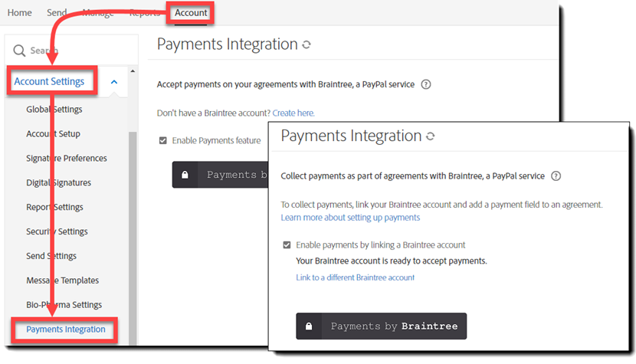
Task: Click 'Create here.' Braintree link
Action: click(293, 113)
